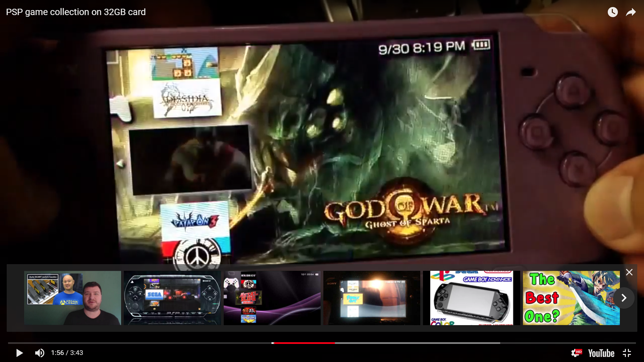Open the SEGA PSP emulator thumbnail
The height and width of the screenshot is (362, 644).
tap(172, 298)
